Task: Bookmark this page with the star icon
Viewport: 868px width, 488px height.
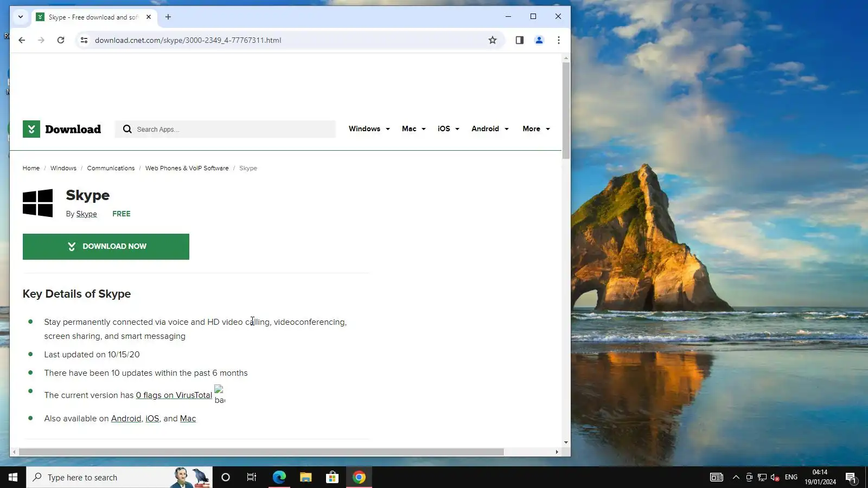Action: pos(493,40)
